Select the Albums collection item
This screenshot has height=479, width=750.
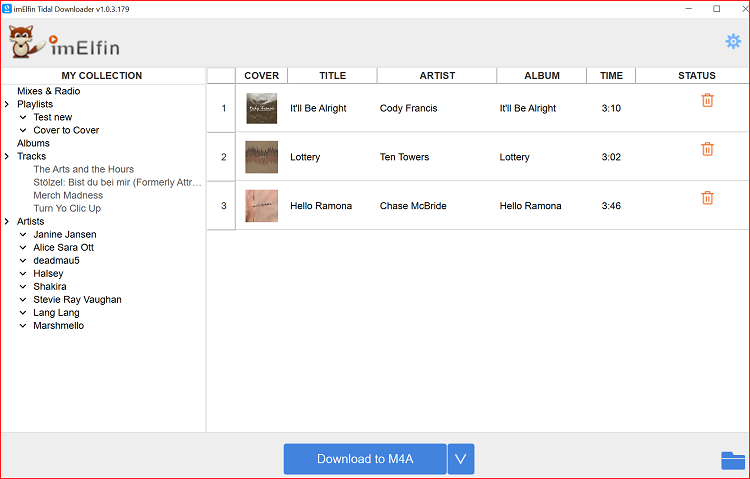pyautogui.click(x=33, y=143)
